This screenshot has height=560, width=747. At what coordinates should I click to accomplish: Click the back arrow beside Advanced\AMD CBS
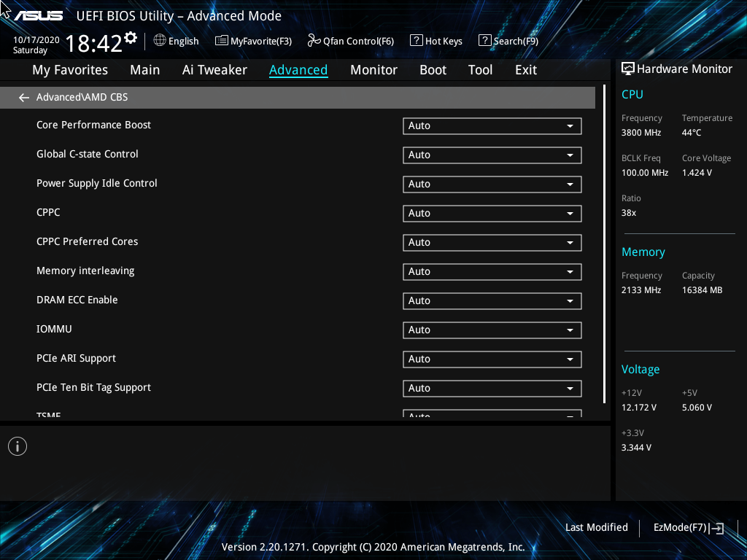coord(24,98)
